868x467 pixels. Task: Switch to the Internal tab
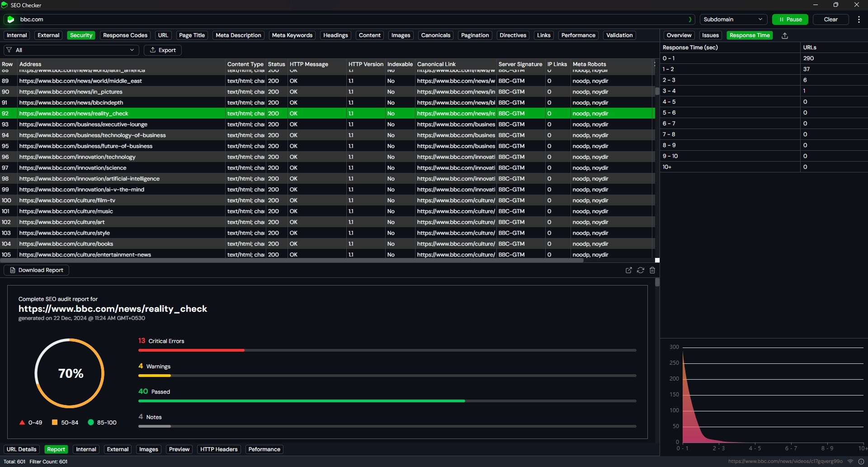(x=17, y=35)
